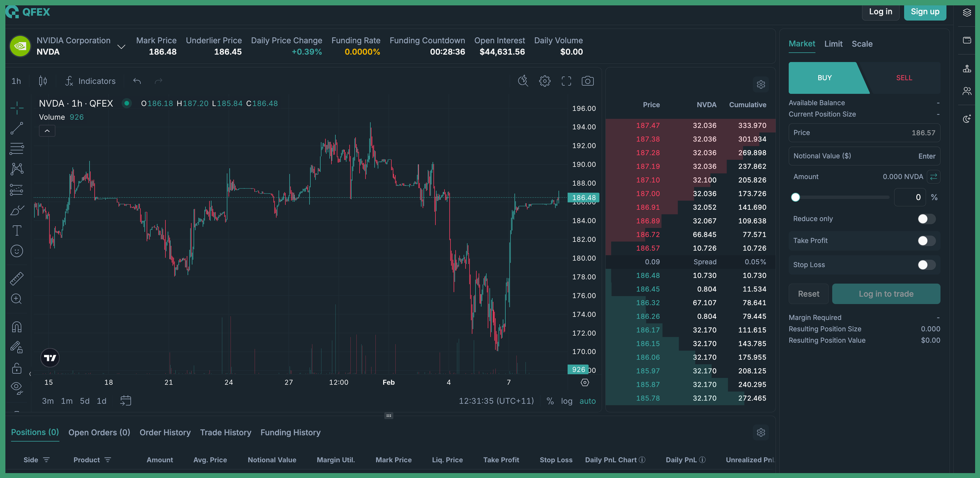The width and height of the screenshot is (980, 478).
Task: Swap amount units with the arrows icon
Action: pos(933,177)
